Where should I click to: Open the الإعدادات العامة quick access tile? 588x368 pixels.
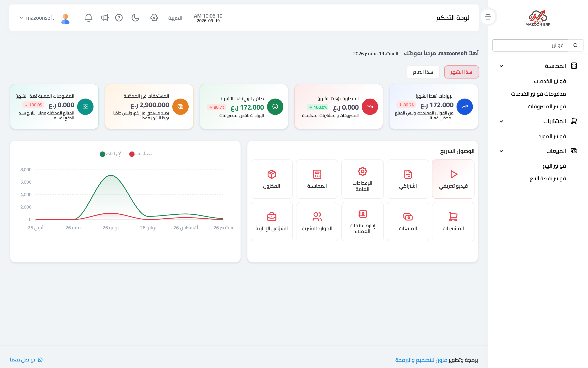tap(362, 179)
